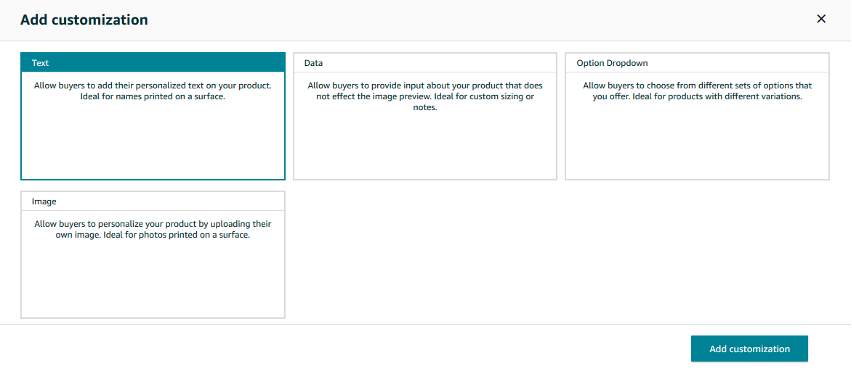This screenshot has width=852, height=372.
Task: Click the Option Dropdown description about product variations
Action: click(x=697, y=91)
